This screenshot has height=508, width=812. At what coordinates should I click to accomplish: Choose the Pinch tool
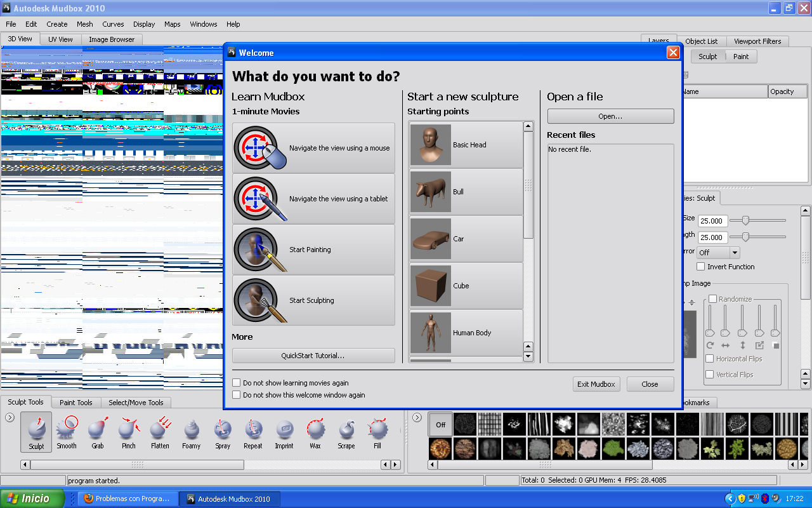click(x=129, y=432)
